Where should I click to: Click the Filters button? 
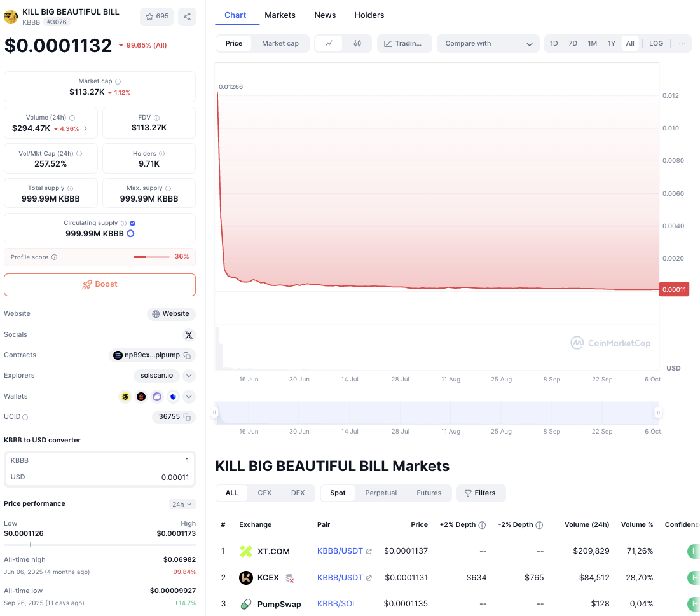point(481,493)
